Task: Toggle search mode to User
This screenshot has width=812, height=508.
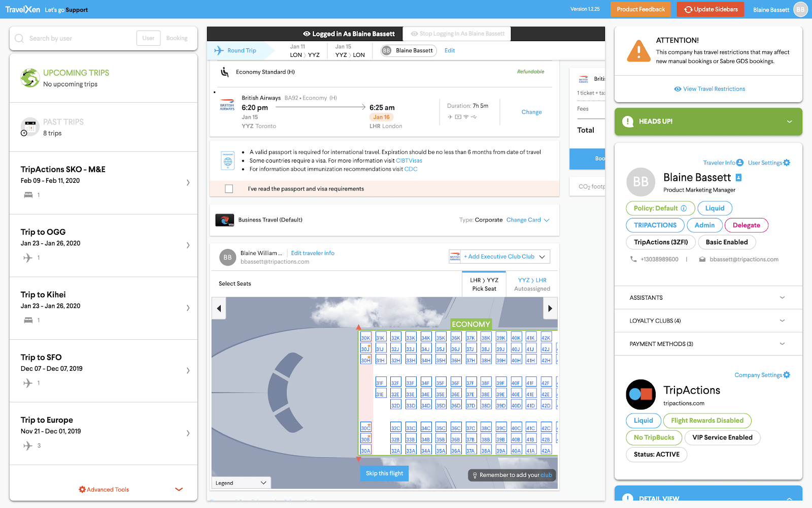Action: click(148, 38)
